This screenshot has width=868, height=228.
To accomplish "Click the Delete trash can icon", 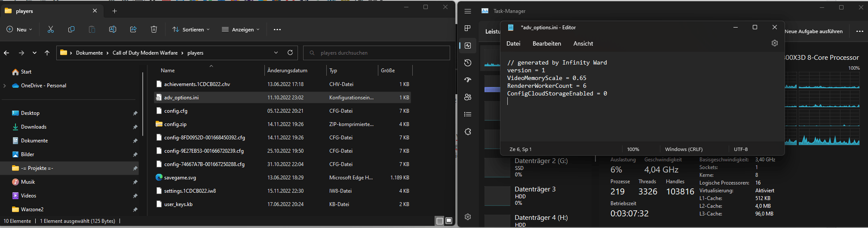I will coord(154,29).
